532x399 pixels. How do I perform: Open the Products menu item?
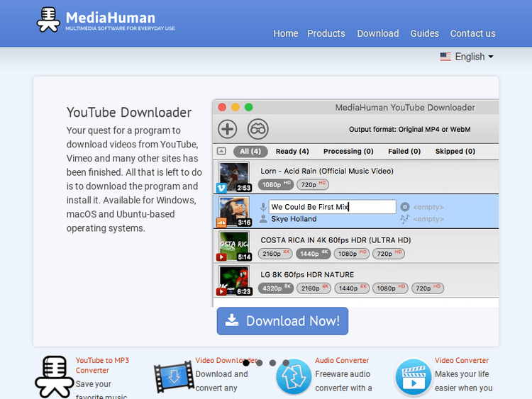[x=326, y=33]
